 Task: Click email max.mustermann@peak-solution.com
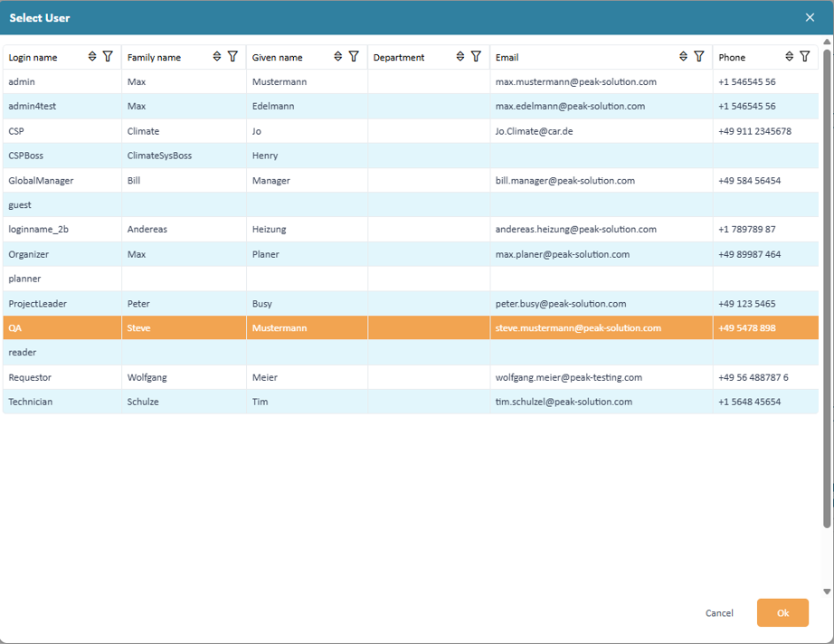click(x=576, y=82)
